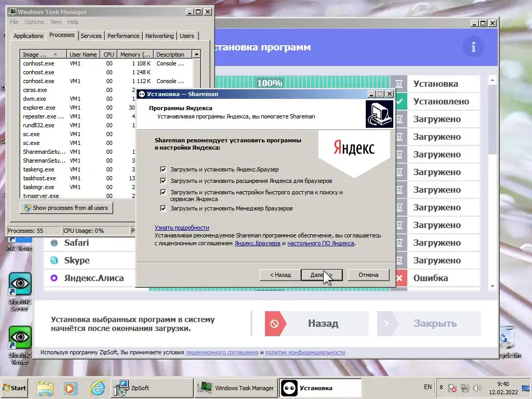Open UltraVNC Viewer desktop icon

[20, 345]
